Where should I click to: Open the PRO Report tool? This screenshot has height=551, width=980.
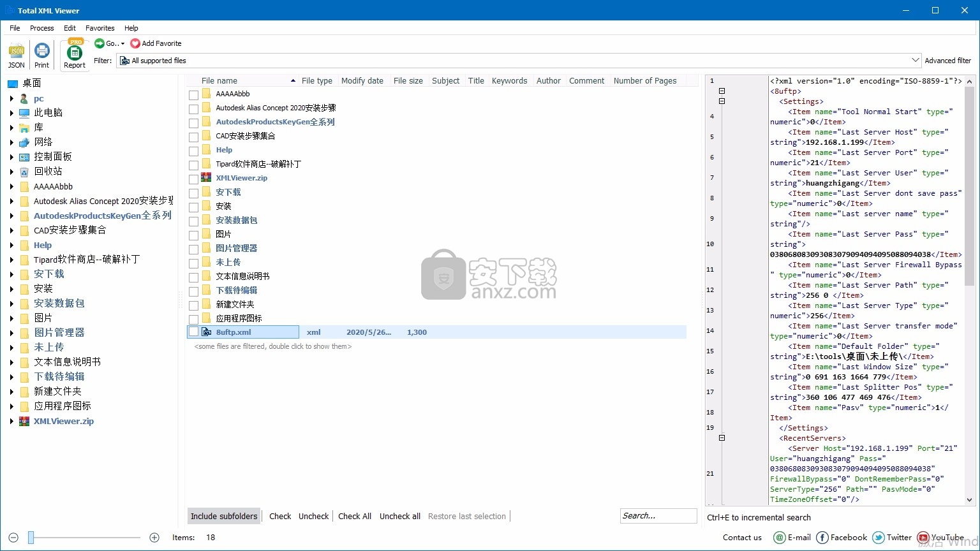click(x=75, y=54)
